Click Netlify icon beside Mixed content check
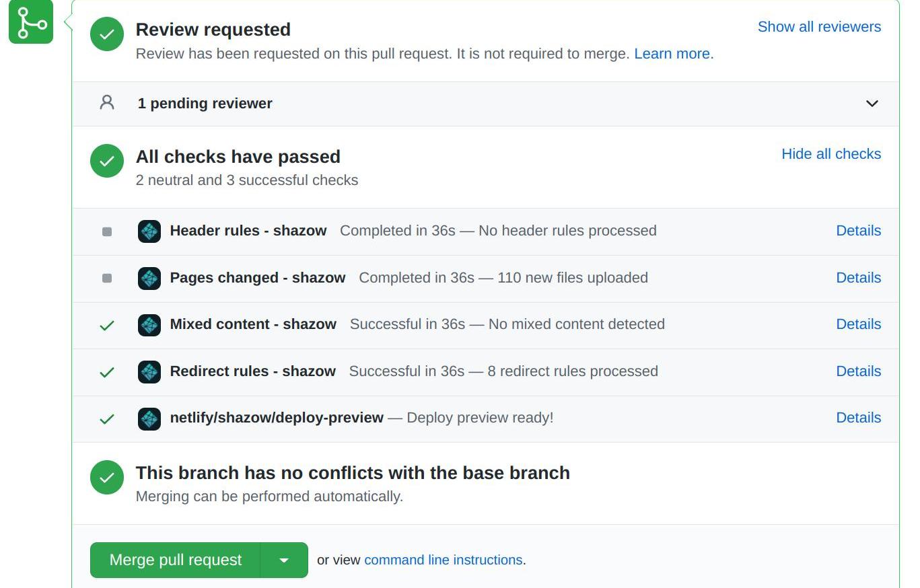This screenshot has height=588, width=920. [x=149, y=325]
